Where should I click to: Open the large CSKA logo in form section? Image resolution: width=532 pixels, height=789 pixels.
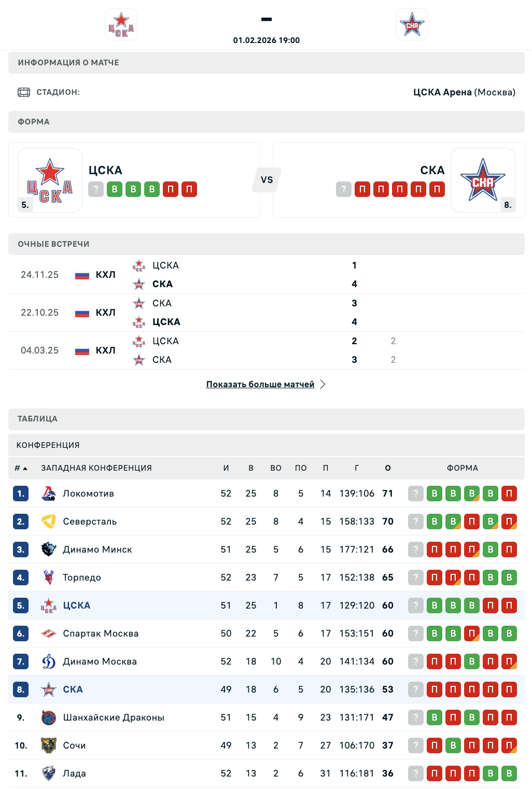pyautogui.click(x=50, y=180)
